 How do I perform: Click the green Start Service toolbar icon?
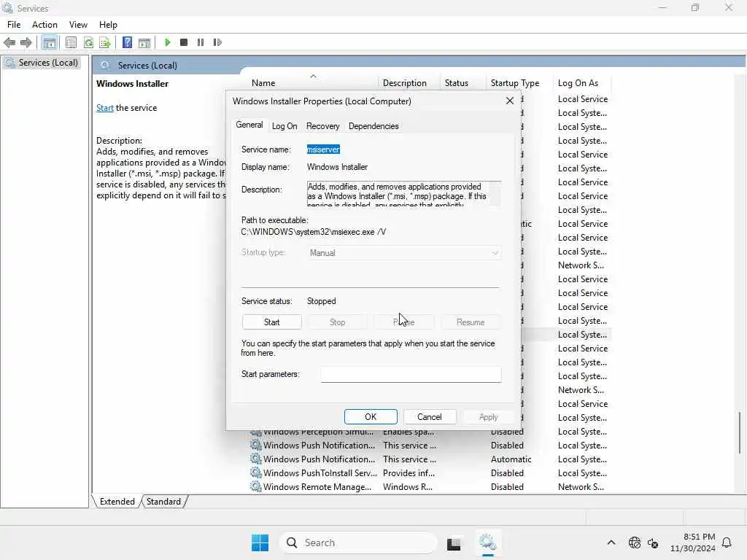(167, 42)
